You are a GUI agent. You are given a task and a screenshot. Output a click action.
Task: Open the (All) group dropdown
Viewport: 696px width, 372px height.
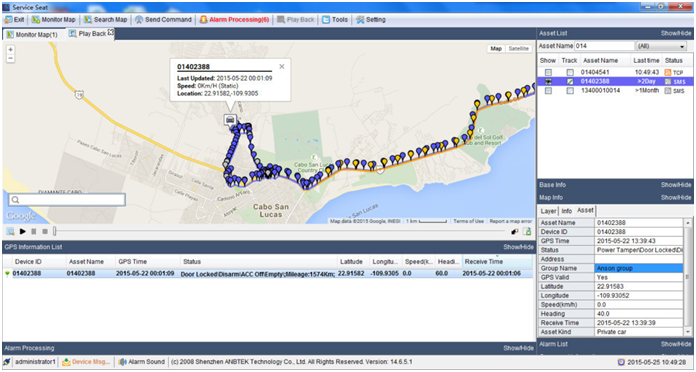(x=661, y=46)
